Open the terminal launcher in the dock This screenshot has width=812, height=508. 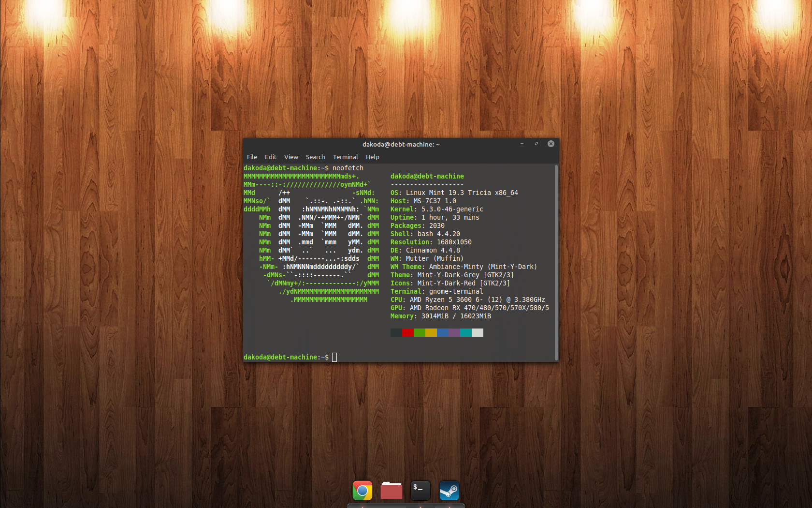tap(420, 490)
